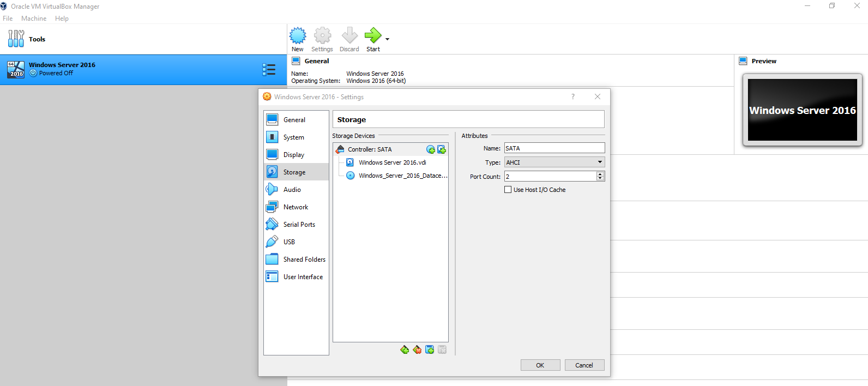This screenshot has height=386, width=868.
Task: Cancel the settings dialog
Action: coord(584,365)
